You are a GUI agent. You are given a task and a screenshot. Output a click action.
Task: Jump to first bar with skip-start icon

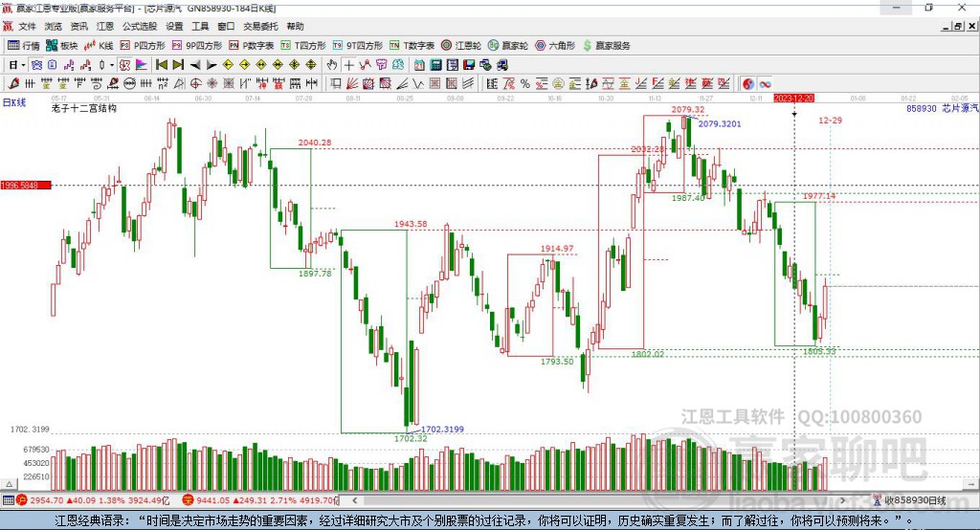click(161, 64)
